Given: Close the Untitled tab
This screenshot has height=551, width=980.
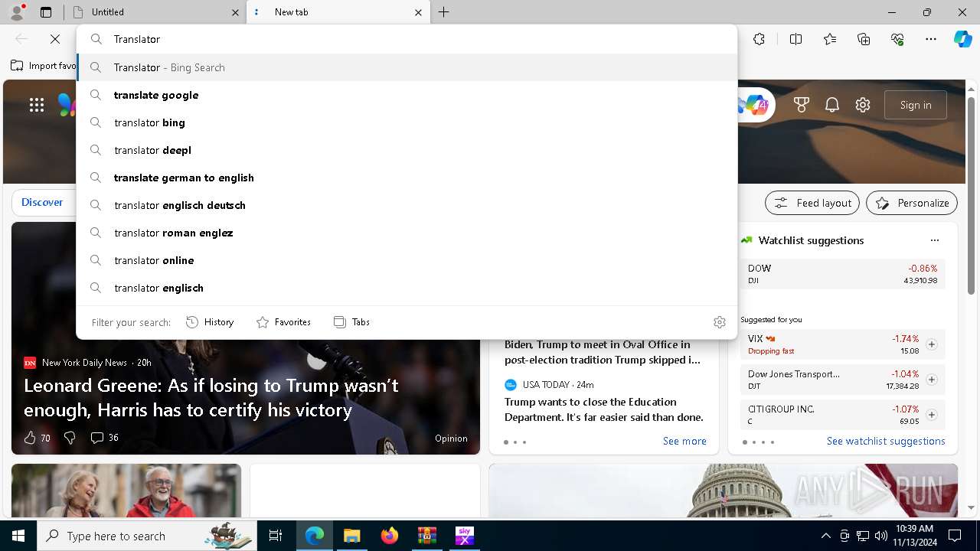Looking at the screenshot, I should coord(235,12).
